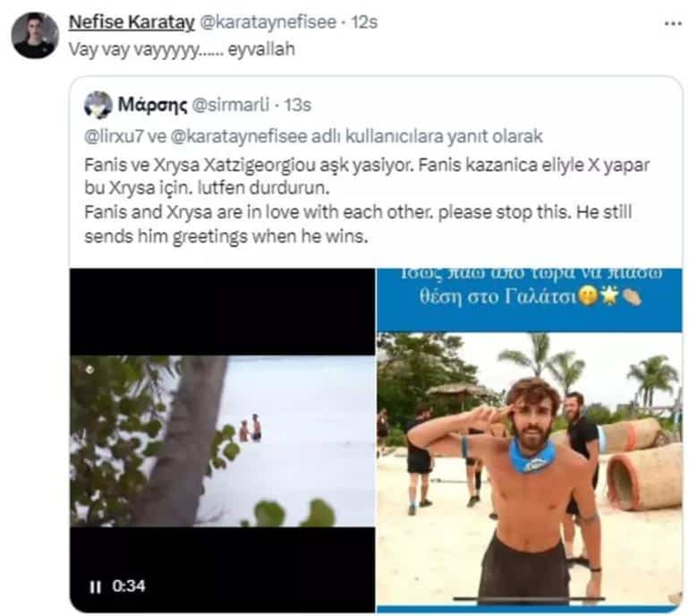Screen dimensions: 689x616
Task: Open the beach video with palm tree
Action: pos(222,441)
